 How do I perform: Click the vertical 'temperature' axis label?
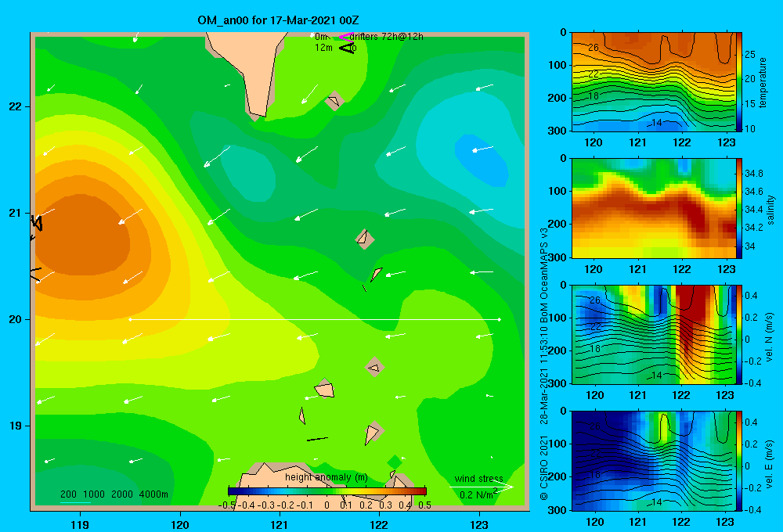pyautogui.click(x=763, y=82)
